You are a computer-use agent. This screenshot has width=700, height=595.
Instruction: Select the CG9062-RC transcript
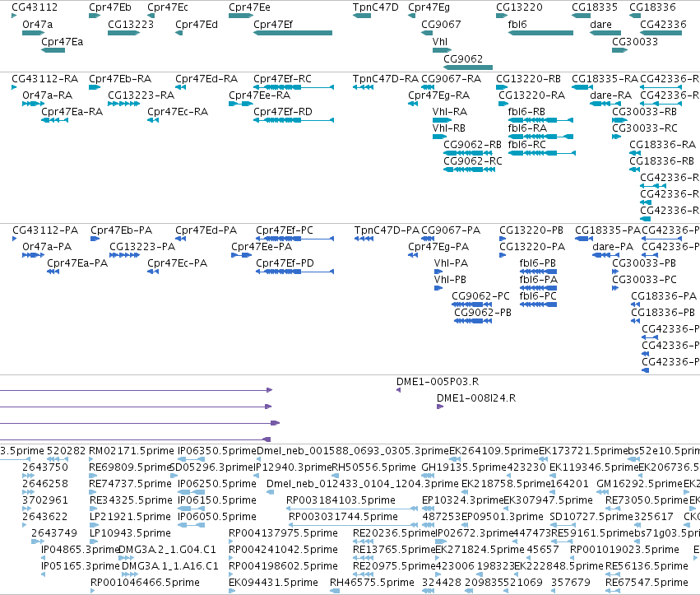pos(469,170)
